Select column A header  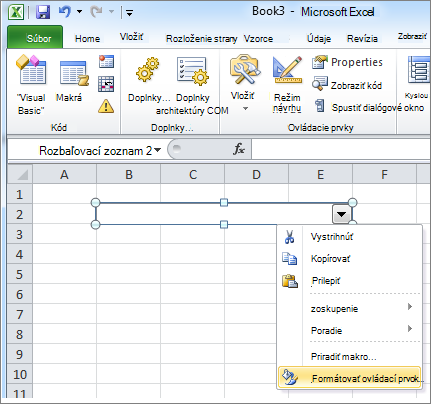[64, 174]
